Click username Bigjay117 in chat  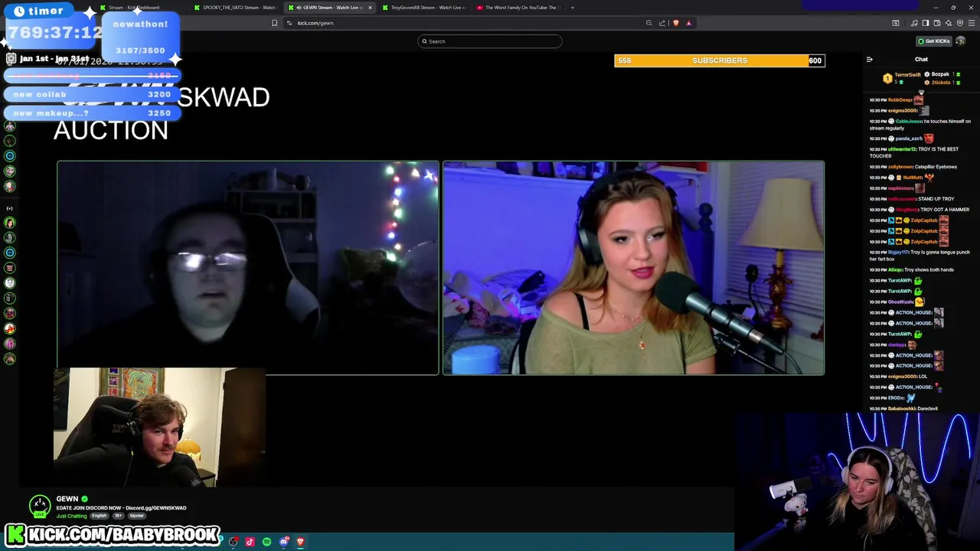coord(900,252)
